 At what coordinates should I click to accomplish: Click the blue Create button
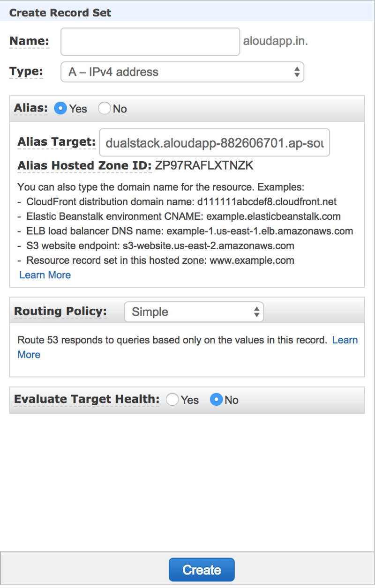click(x=202, y=570)
